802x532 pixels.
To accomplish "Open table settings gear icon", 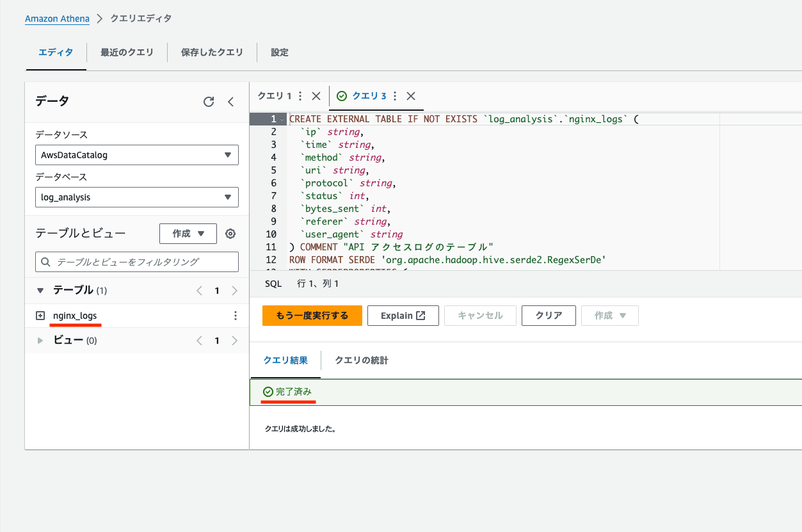I will [230, 234].
